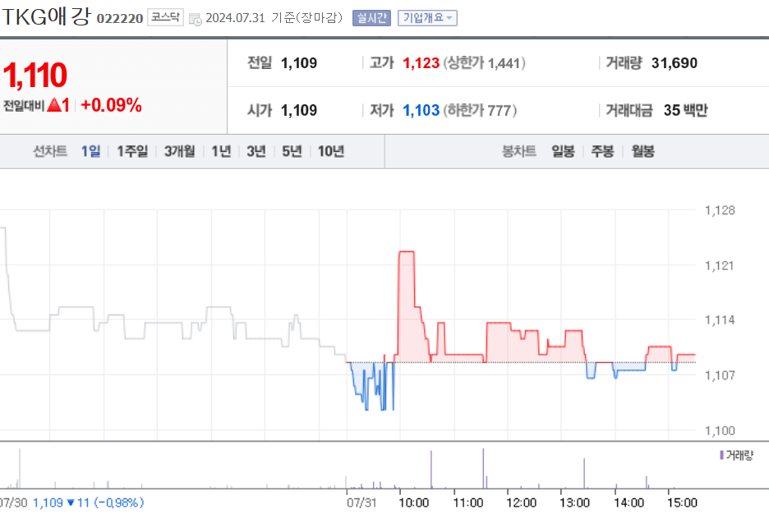Click the 실시간 real-time button
The height and width of the screenshot is (532, 769).
pos(371,16)
